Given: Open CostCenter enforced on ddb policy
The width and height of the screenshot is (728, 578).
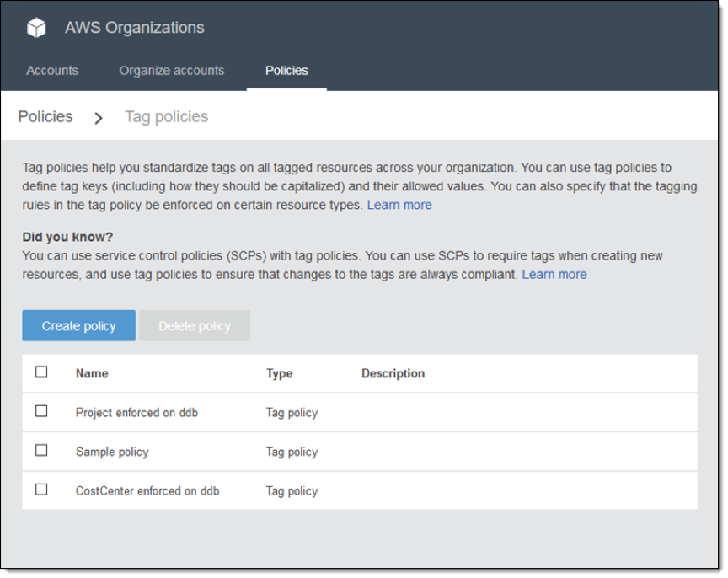Looking at the screenshot, I should point(147,491).
